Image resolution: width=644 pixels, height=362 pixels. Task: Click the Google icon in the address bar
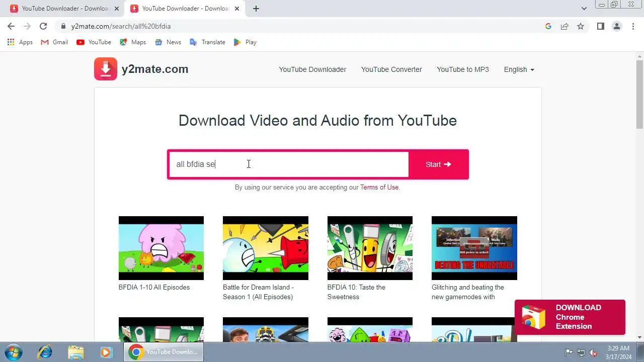point(548,26)
